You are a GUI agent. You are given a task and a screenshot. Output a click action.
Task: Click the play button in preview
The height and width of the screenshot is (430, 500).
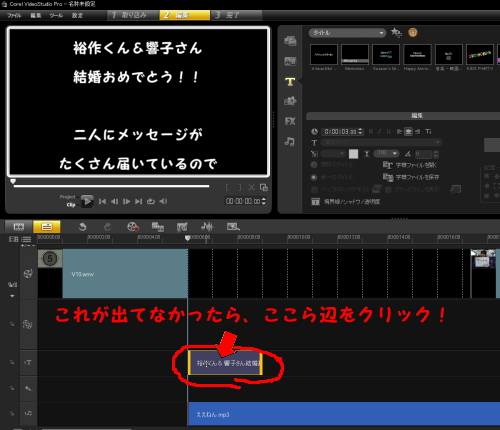(87, 201)
